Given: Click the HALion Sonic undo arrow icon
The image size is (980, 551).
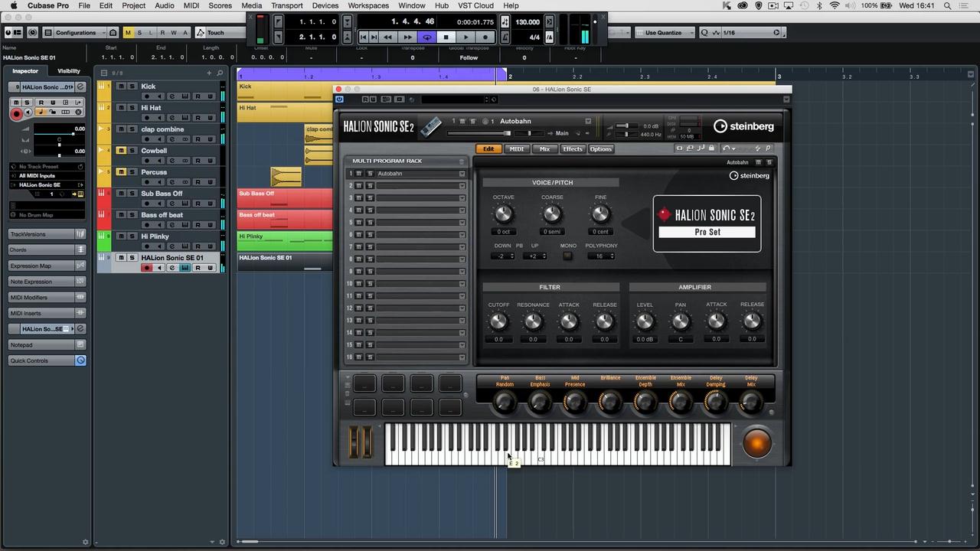Looking at the screenshot, I should click(727, 148).
